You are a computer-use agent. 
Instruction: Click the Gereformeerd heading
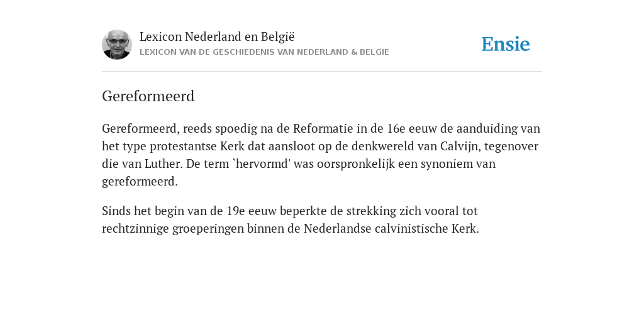click(148, 96)
